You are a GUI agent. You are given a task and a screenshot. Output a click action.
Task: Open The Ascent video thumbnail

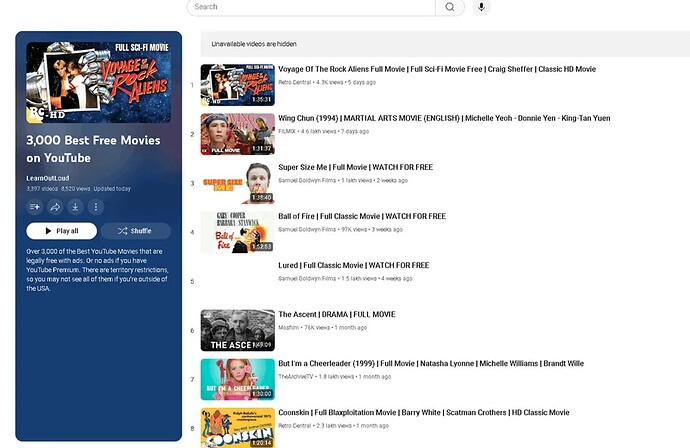pos(238,330)
